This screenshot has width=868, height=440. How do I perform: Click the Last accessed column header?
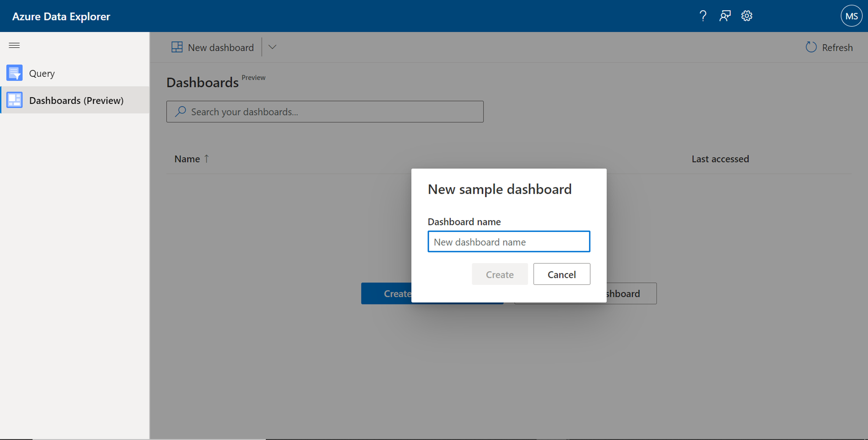[x=720, y=159]
